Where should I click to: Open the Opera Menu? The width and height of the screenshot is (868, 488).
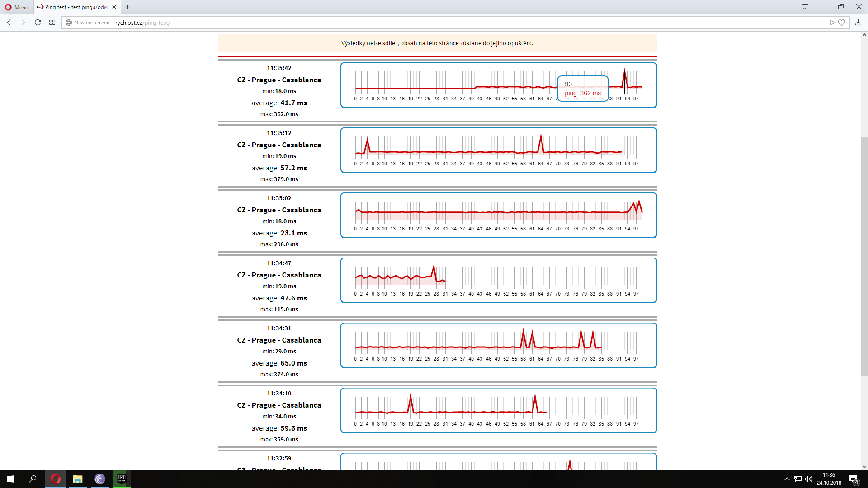click(x=17, y=7)
